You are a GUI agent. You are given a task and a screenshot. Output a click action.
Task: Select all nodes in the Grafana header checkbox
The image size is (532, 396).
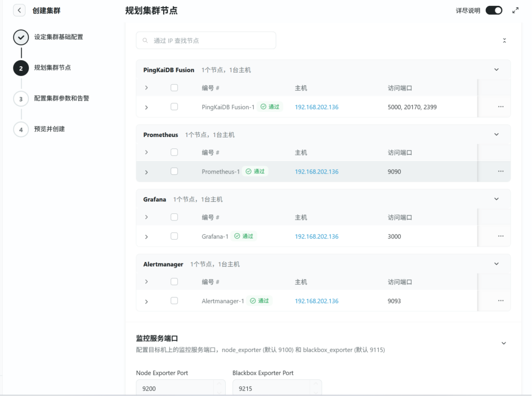point(174,217)
